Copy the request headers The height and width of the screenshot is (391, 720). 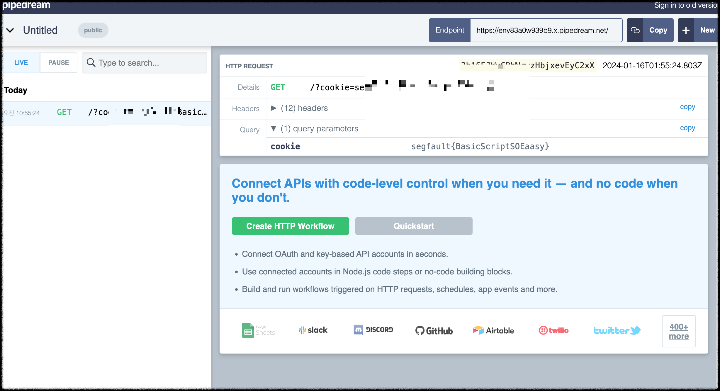pos(687,107)
